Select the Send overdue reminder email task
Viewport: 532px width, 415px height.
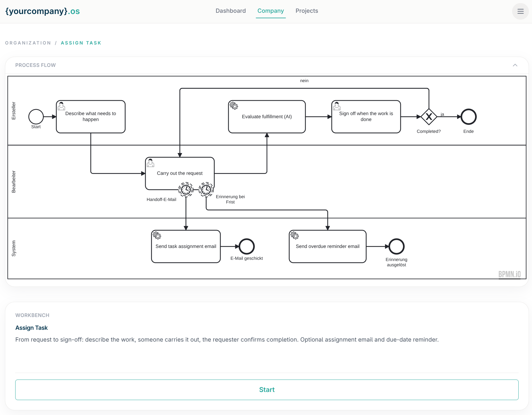pyautogui.click(x=328, y=246)
